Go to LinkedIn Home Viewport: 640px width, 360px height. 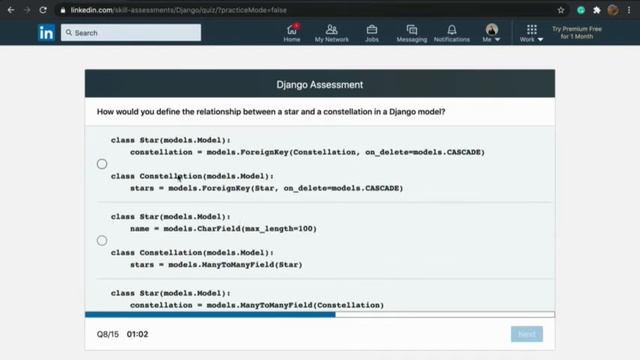pyautogui.click(x=292, y=33)
